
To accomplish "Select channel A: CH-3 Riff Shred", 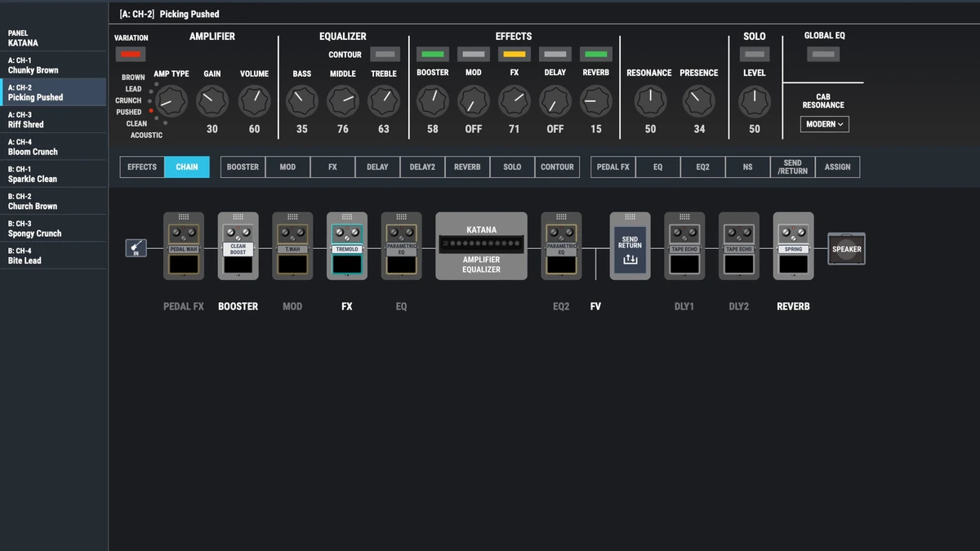I will (x=53, y=120).
